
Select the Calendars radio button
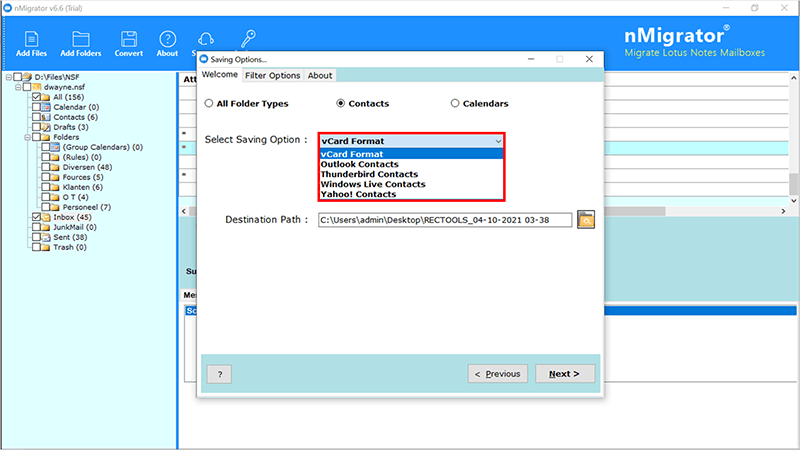click(455, 103)
